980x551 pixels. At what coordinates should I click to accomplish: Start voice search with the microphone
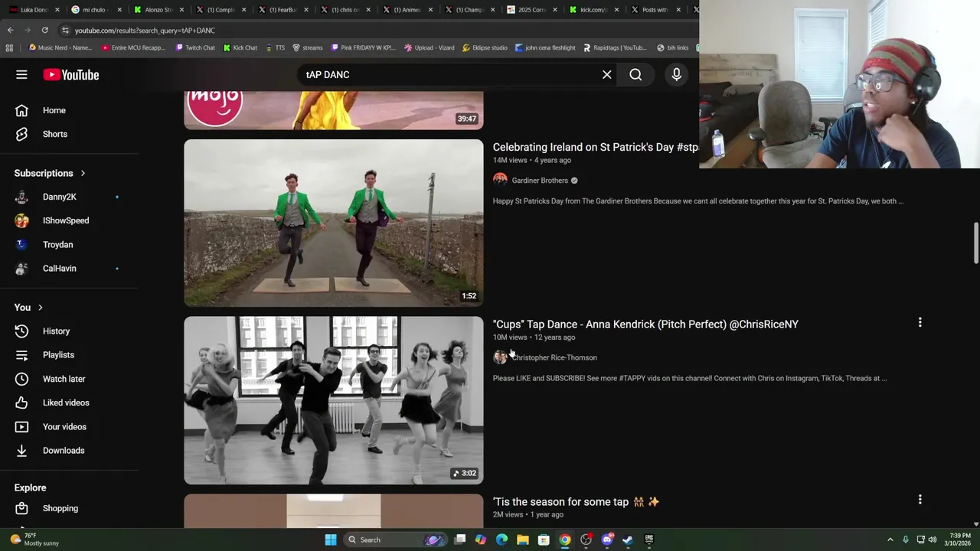point(676,74)
